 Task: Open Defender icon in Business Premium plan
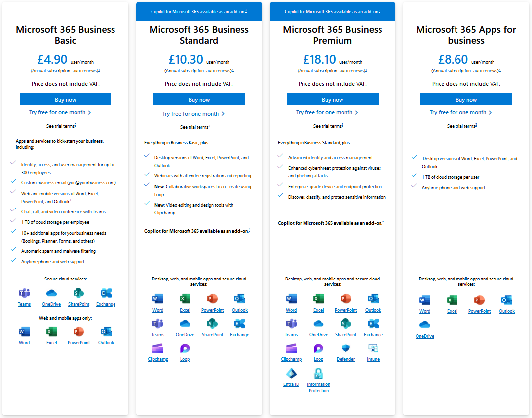coord(346,348)
